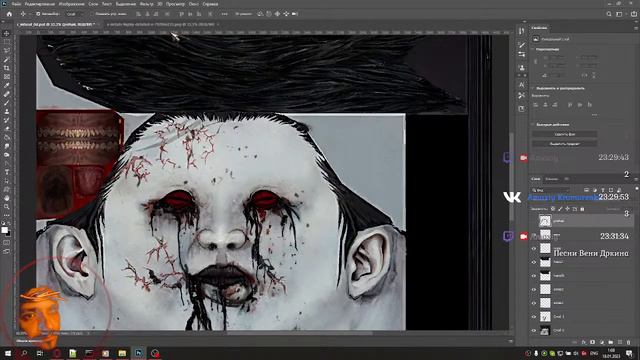The height and width of the screenshot is (360, 640).
Task: Hide the 'Слой 1' layer
Action: tap(533, 317)
